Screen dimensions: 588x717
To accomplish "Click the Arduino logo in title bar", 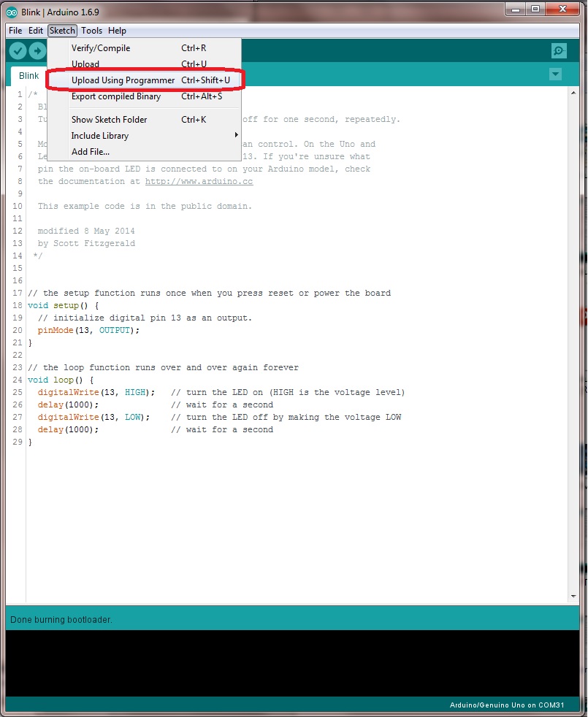I will (x=12, y=12).
